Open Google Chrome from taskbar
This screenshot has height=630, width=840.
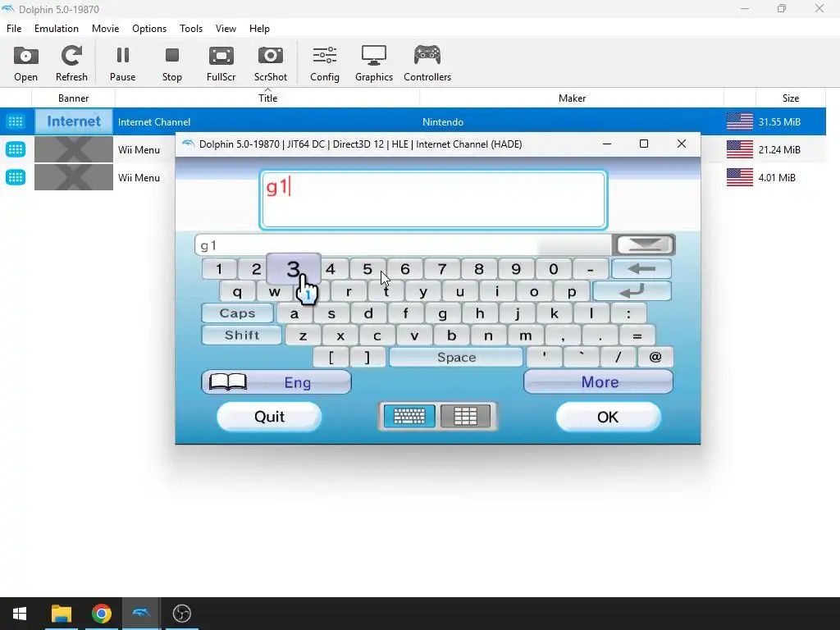[101, 614]
